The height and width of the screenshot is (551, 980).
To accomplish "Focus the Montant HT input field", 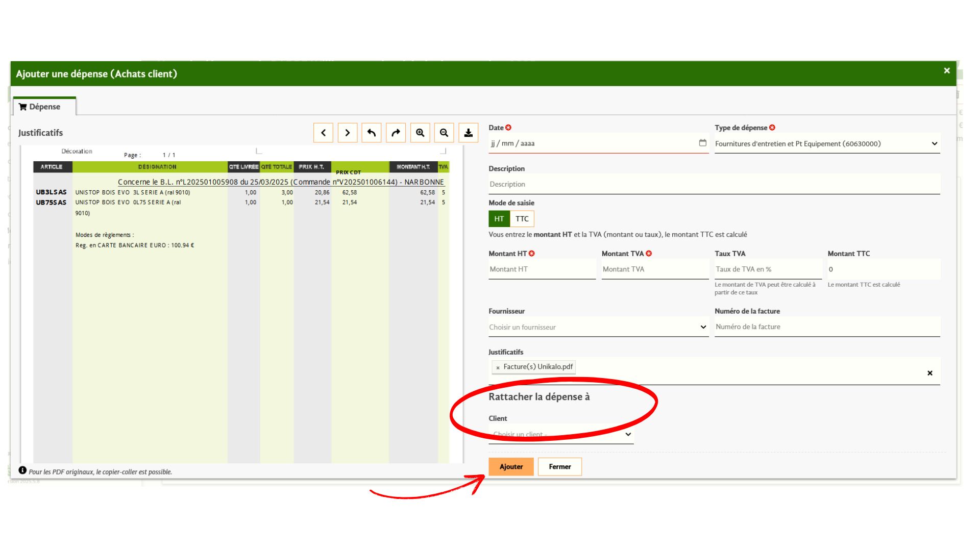I will (542, 269).
